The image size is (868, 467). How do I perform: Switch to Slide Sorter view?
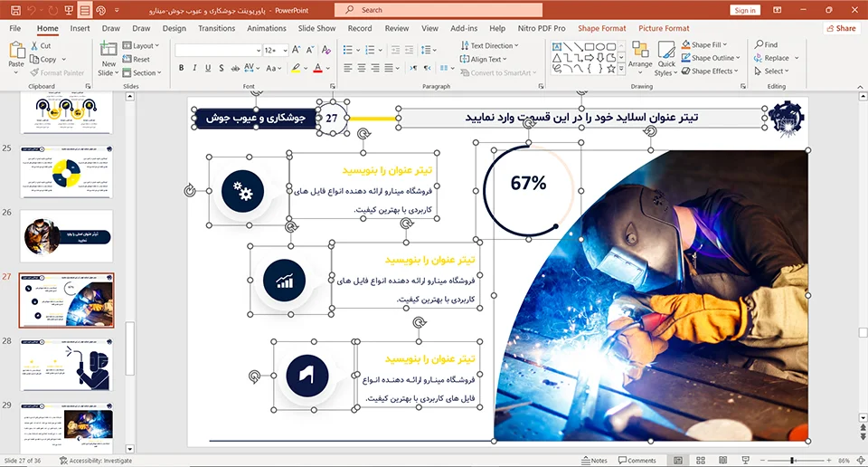pyautogui.click(x=700, y=461)
